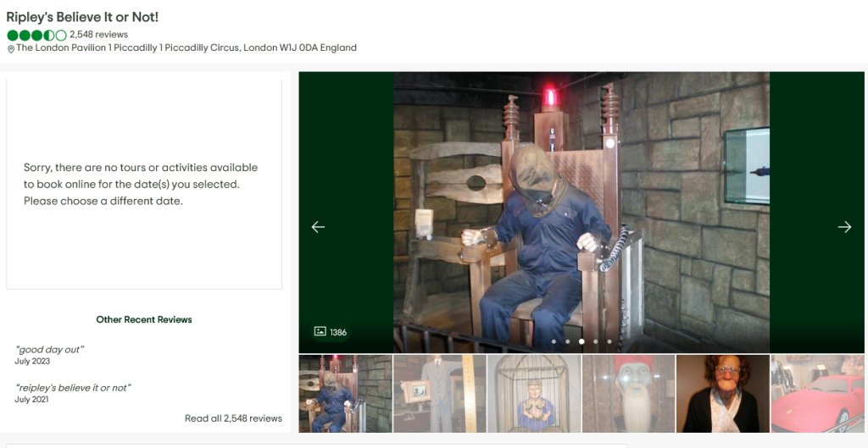Open the gallery via the 1386 photos icon
This screenshot has width=868, height=448.
[x=331, y=332]
